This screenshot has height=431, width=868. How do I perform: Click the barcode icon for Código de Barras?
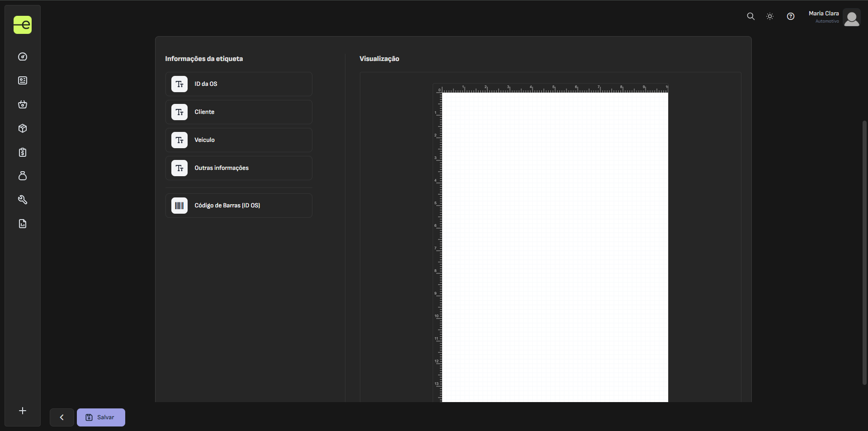point(179,206)
